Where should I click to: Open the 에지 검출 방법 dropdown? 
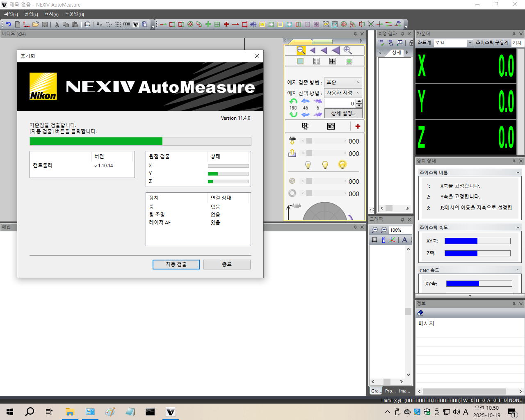[x=343, y=82]
